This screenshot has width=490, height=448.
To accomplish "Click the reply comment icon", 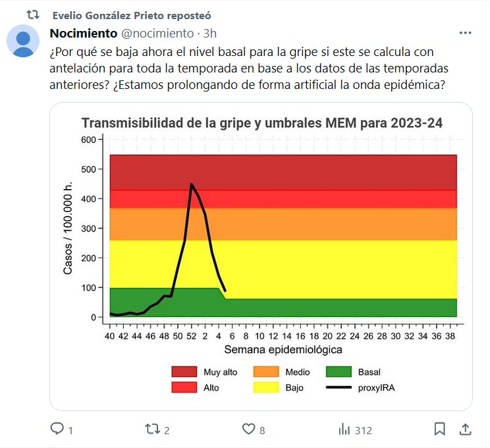I will coord(57,430).
